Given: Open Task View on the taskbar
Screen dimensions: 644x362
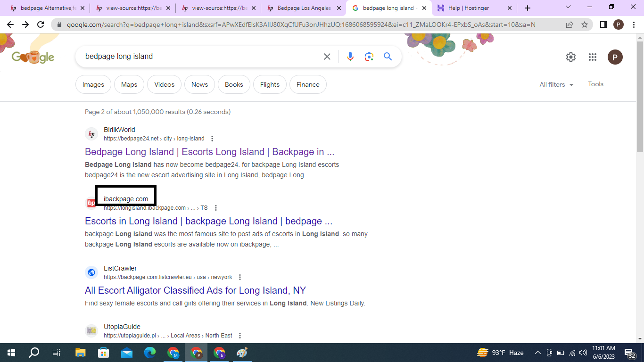Looking at the screenshot, I should [x=57, y=353].
